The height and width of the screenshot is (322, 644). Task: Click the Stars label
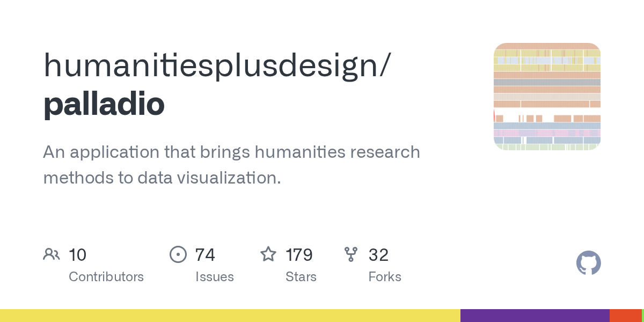301,277
